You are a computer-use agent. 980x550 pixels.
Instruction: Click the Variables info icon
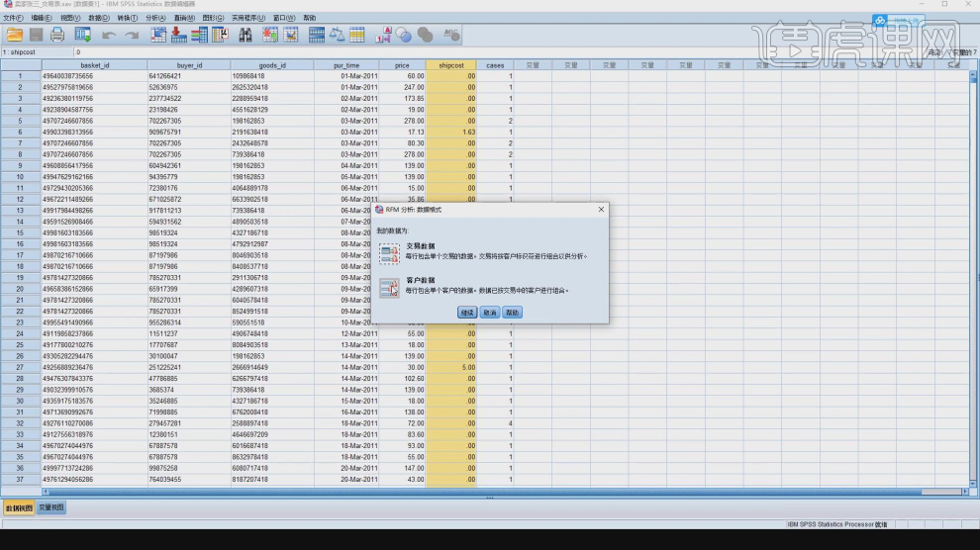click(199, 35)
